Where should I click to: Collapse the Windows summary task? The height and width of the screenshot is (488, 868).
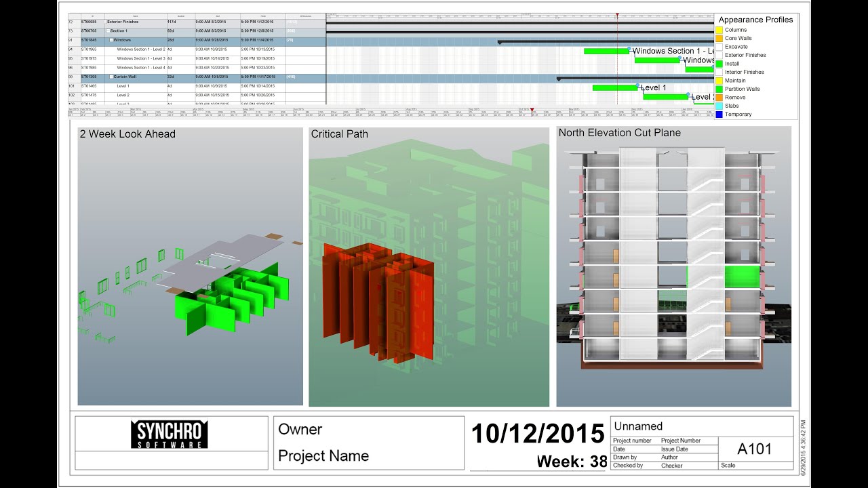111,40
